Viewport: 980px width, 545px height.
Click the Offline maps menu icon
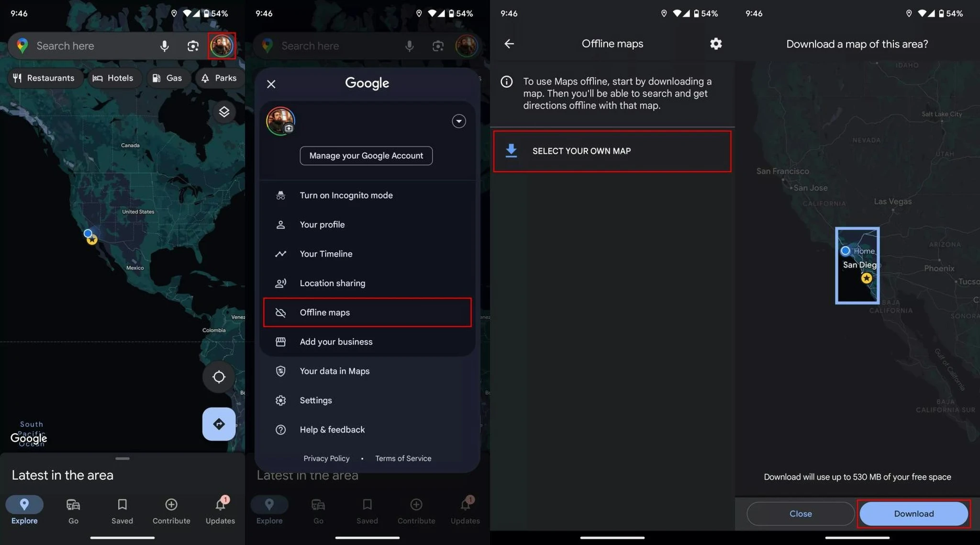[280, 312]
